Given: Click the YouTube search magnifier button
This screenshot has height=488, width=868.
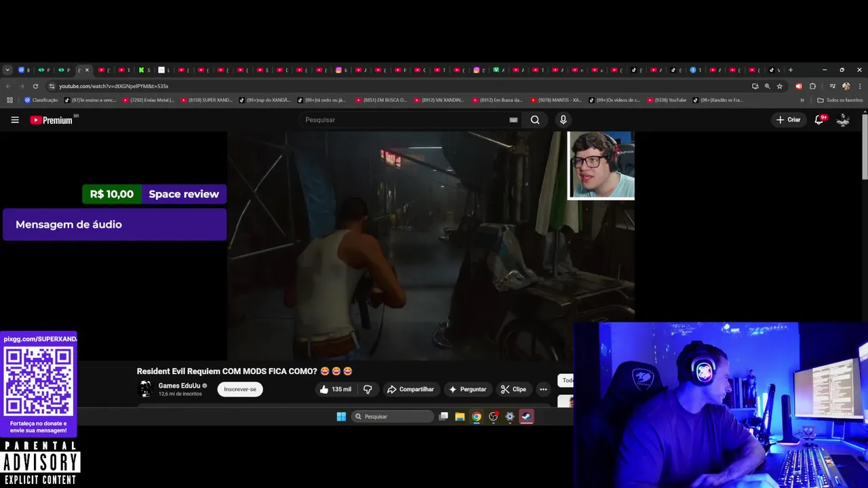Looking at the screenshot, I should pos(535,120).
